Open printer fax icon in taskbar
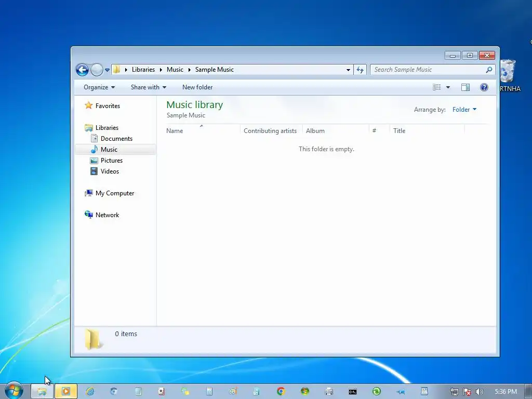This screenshot has width=532, height=399. 329,392
